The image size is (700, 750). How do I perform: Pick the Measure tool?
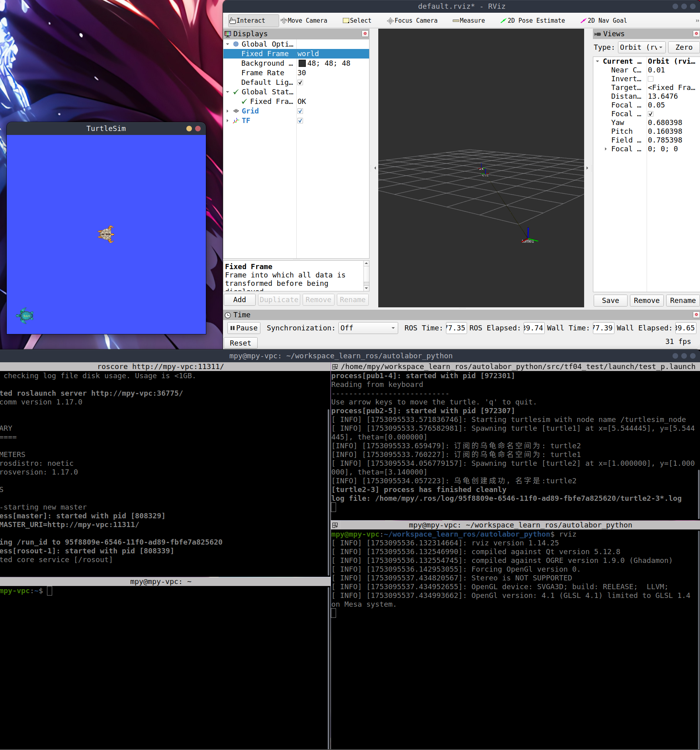(469, 21)
